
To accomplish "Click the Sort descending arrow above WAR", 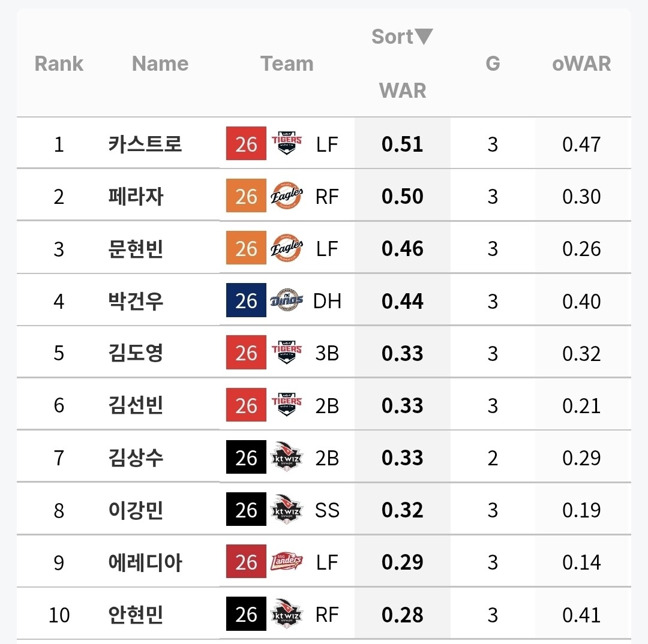I will [424, 37].
